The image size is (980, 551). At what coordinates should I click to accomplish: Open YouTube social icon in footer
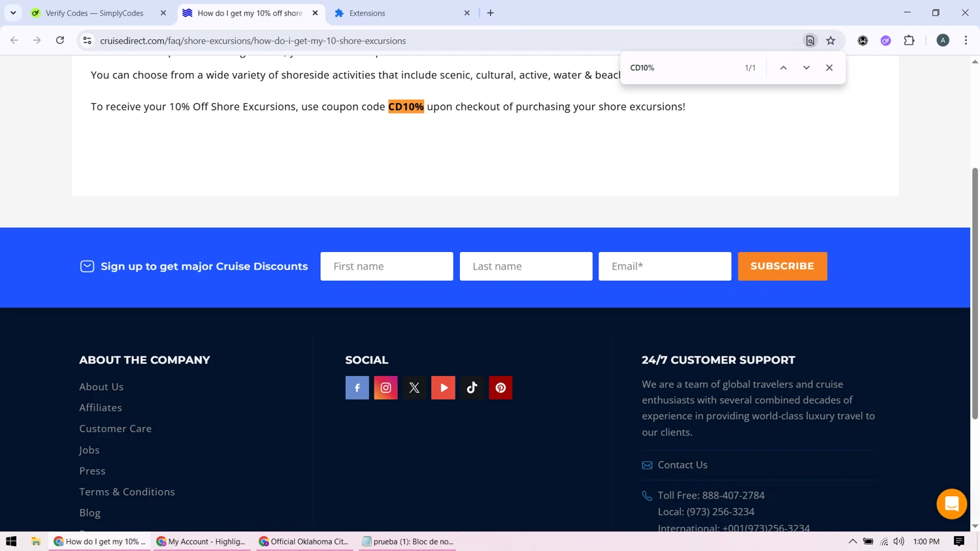click(443, 388)
